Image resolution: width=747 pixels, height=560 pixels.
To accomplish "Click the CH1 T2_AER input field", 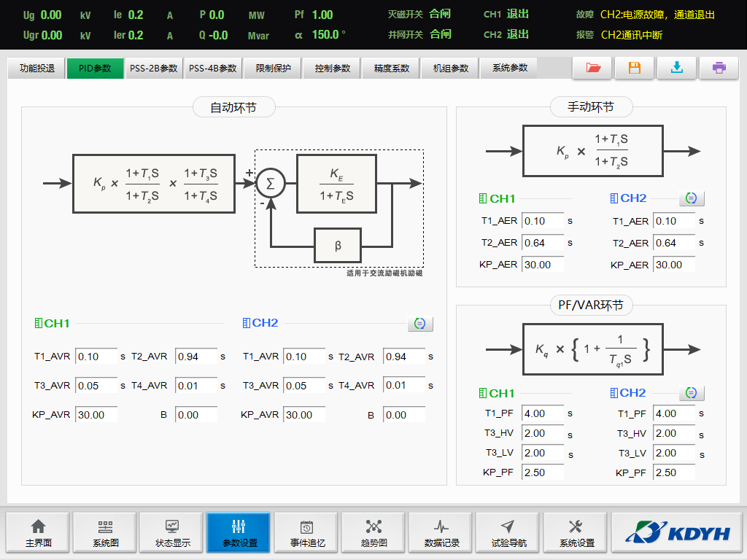I will 543,243.
